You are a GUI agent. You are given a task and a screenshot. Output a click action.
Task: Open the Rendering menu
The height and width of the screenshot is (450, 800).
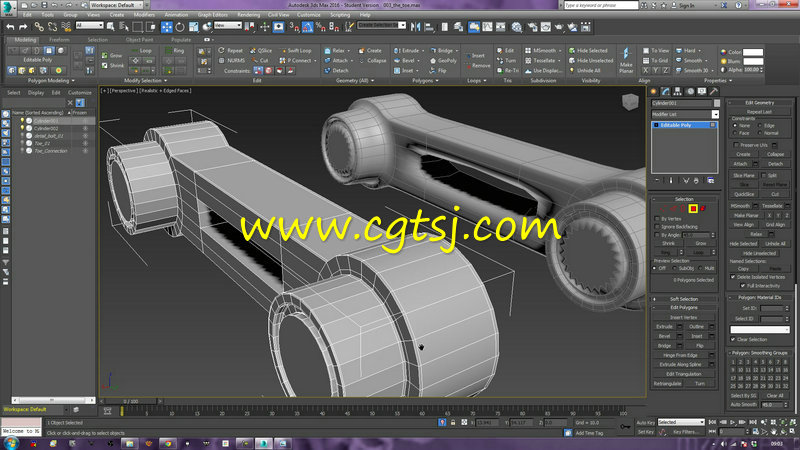click(248, 15)
